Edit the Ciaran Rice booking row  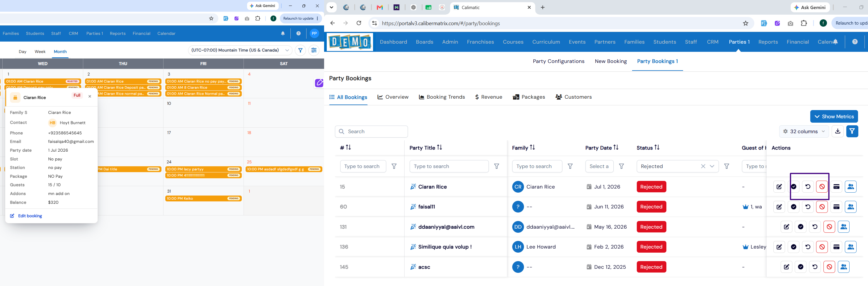(779, 187)
